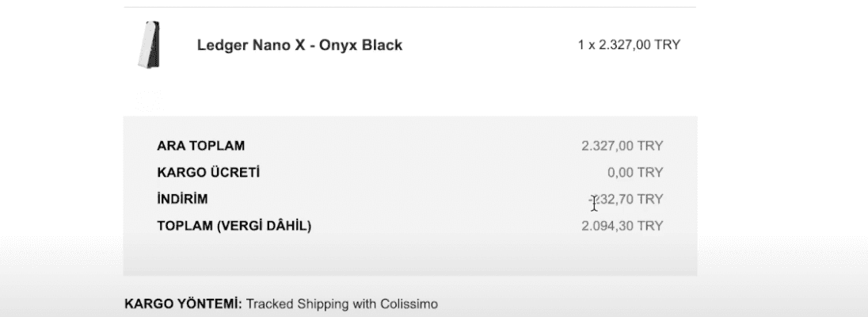Click the word Colissimo in shipping method

(x=409, y=304)
